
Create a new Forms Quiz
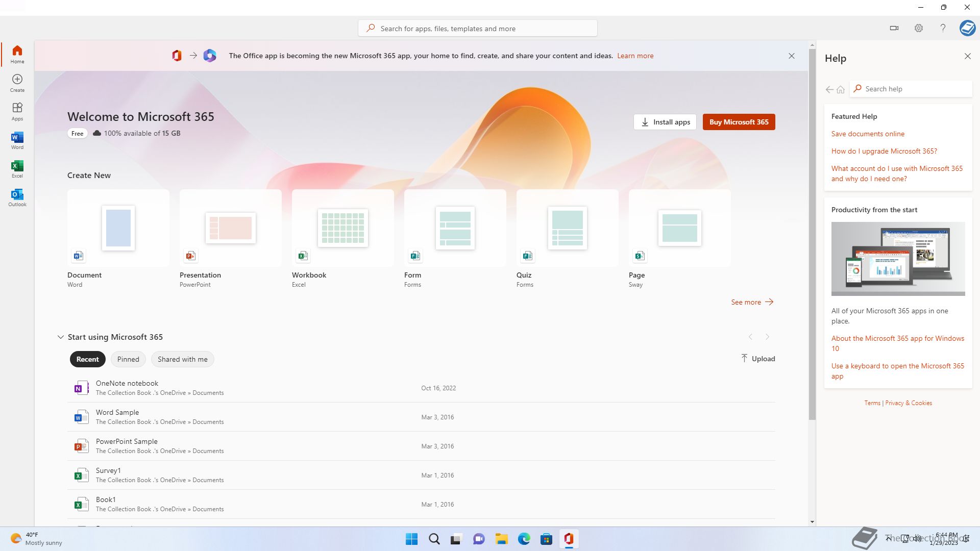point(568,239)
